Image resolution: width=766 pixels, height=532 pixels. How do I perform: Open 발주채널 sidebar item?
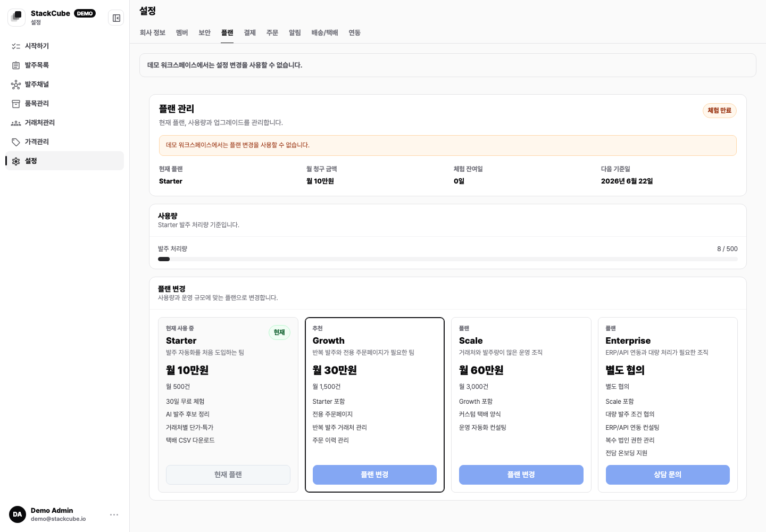(65, 85)
